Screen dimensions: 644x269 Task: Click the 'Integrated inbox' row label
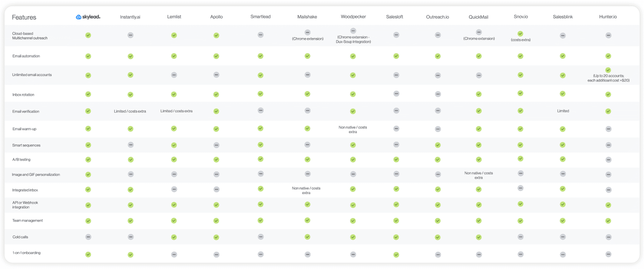(25, 190)
